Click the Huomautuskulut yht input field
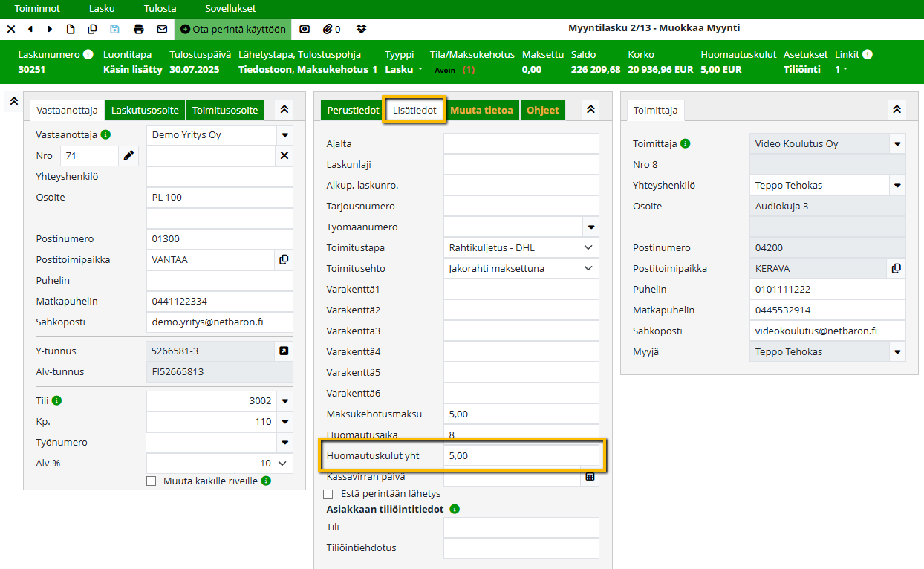924x569 pixels. point(521,455)
